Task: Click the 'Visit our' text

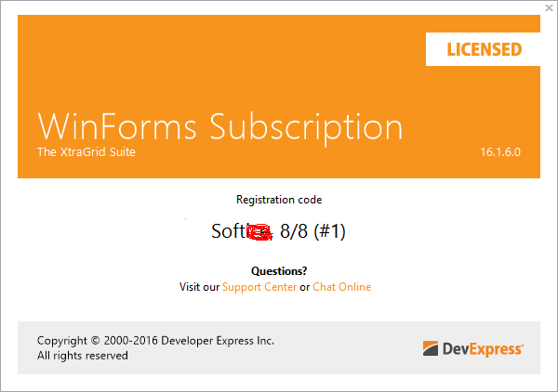Action: point(199,287)
